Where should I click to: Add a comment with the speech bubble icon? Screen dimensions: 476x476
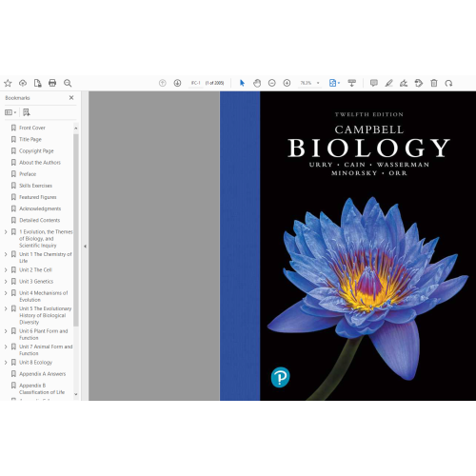[374, 83]
